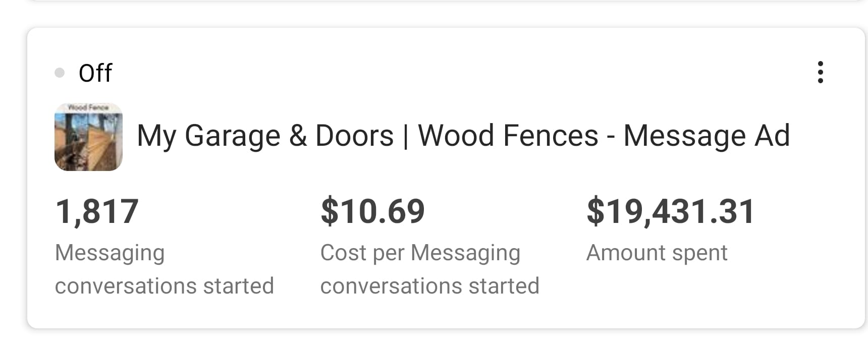Select the $10.69 cost value
Screen dimensions: 868x346
pyautogui.click(x=372, y=211)
